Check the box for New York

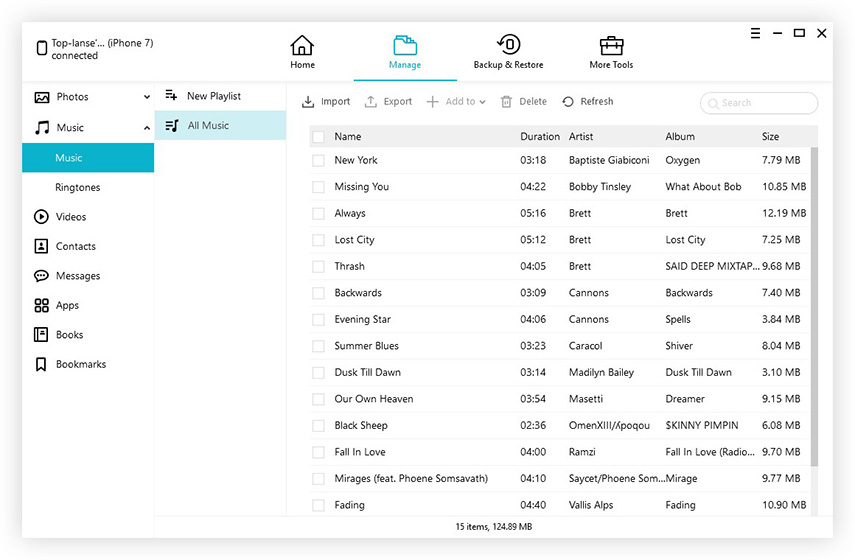tap(318, 160)
